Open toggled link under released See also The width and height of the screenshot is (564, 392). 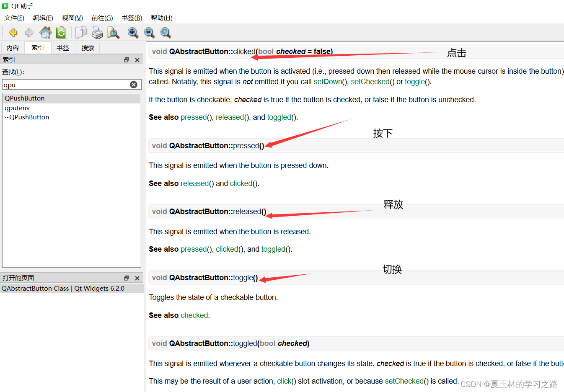pyautogui.click(x=273, y=249)
